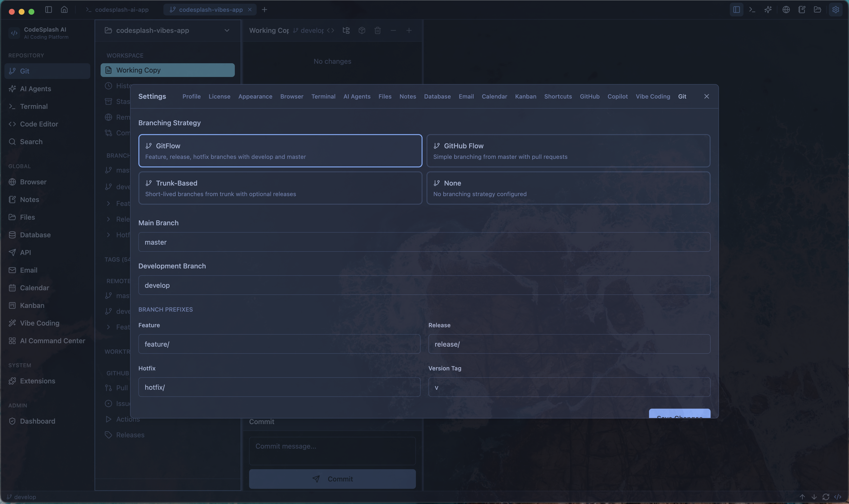849x504 pixels.
Task: Click the AI sparkles icon in top toolbar
Action: tap(768, 10)
